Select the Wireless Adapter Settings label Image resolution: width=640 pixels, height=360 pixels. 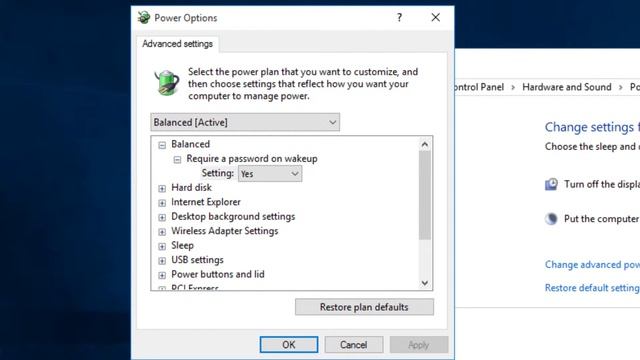point(224,231)
